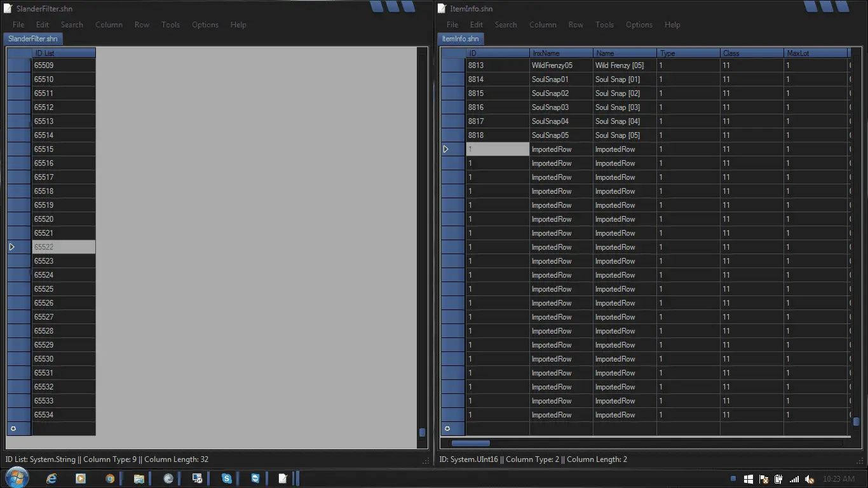The height and width of the screenshot is (488, 868).
Task: Select the ID cell 8816
Action: 498,107
